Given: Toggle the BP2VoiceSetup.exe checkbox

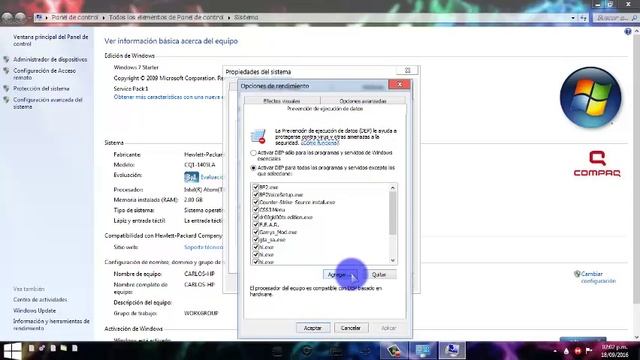Looking at the screenshot, I should coord(256,195).
